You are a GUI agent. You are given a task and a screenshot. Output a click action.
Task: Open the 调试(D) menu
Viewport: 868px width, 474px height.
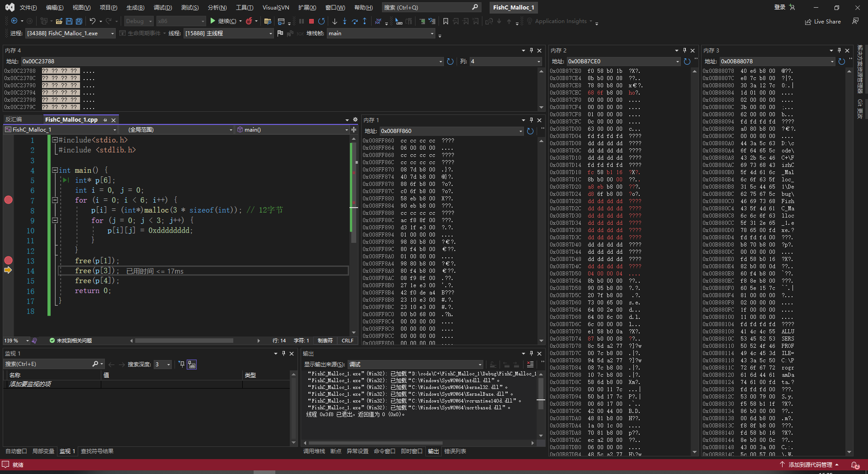point(163,8)
